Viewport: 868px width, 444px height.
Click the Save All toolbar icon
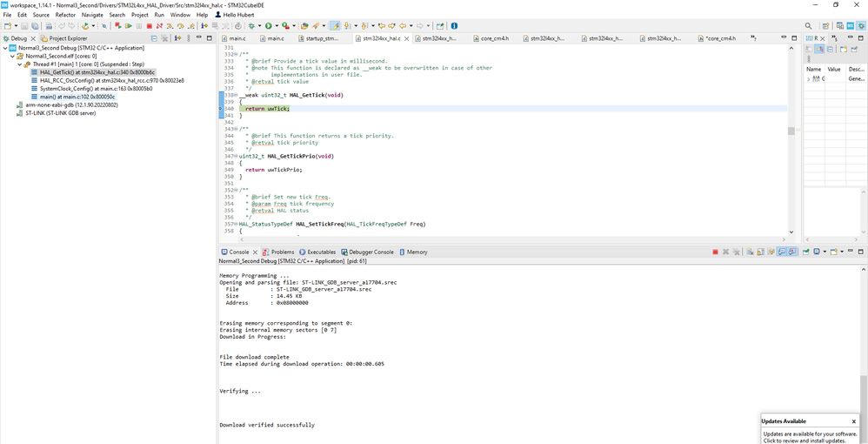pos(35,25)
